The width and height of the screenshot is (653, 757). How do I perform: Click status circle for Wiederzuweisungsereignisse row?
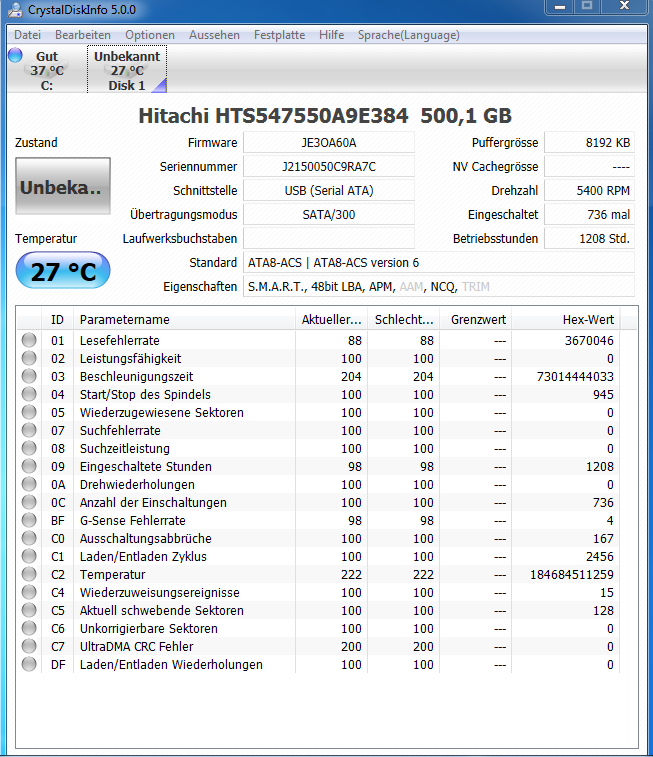29,592
